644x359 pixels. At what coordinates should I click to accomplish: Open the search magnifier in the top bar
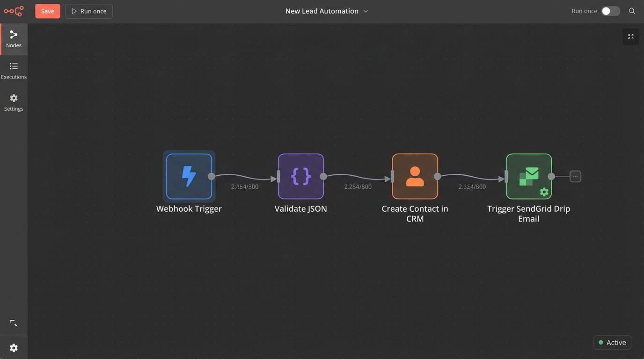[632, 10]
